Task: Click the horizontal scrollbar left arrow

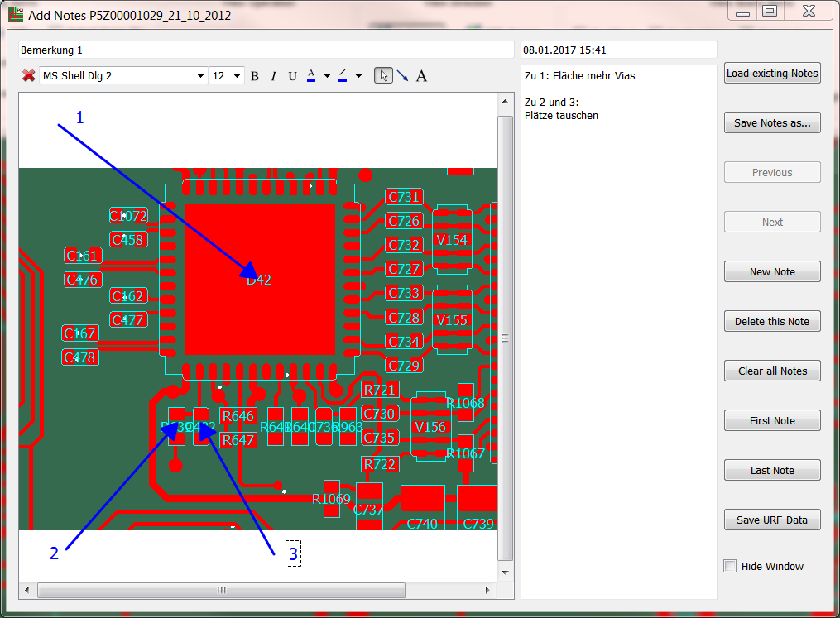Action: tap(27, 590)
